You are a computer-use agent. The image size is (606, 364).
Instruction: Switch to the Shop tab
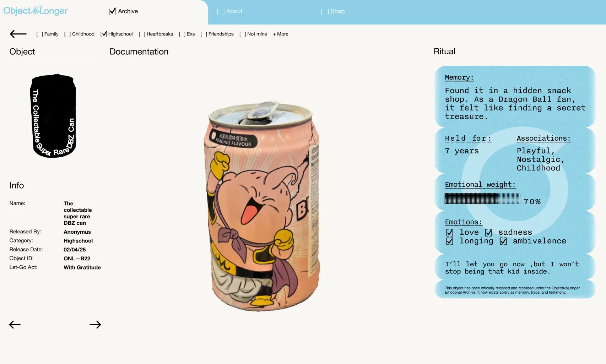point(333,11)
